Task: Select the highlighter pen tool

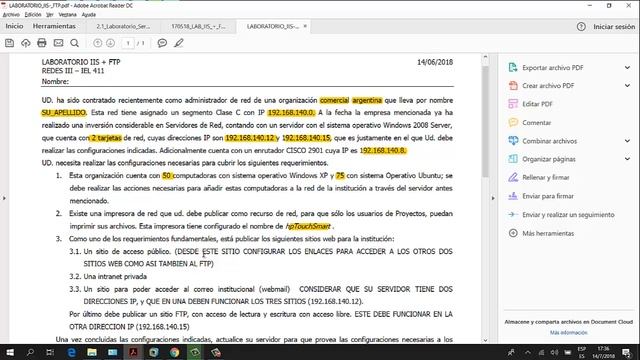Action: 179,43
